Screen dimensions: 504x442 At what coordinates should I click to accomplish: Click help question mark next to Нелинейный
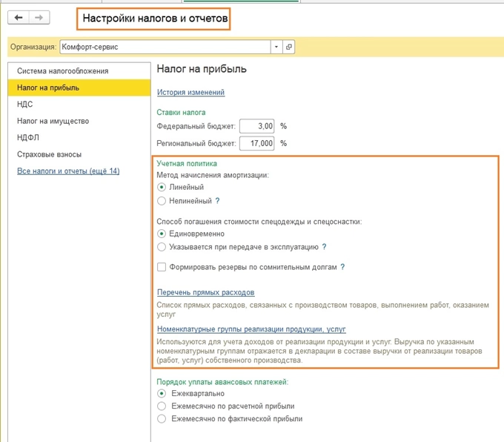[217, 201]
